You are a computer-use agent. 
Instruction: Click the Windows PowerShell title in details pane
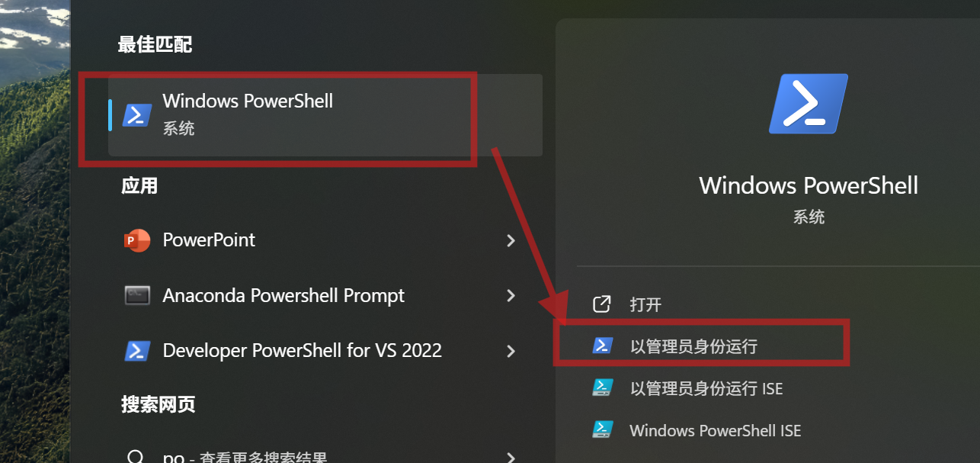click(x=809, y=185)
